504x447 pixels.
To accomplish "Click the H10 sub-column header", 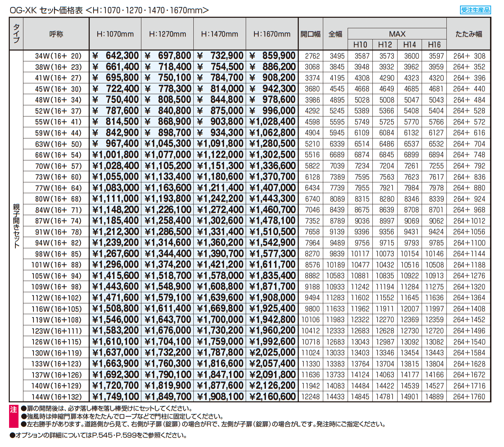I will pos(360,45).
